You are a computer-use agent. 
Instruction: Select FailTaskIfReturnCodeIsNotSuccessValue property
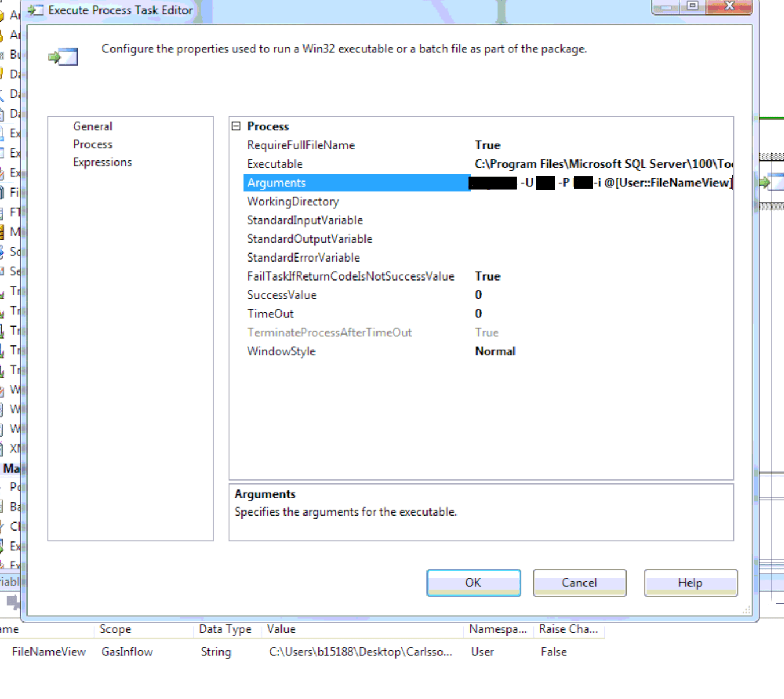pos(351,276)
